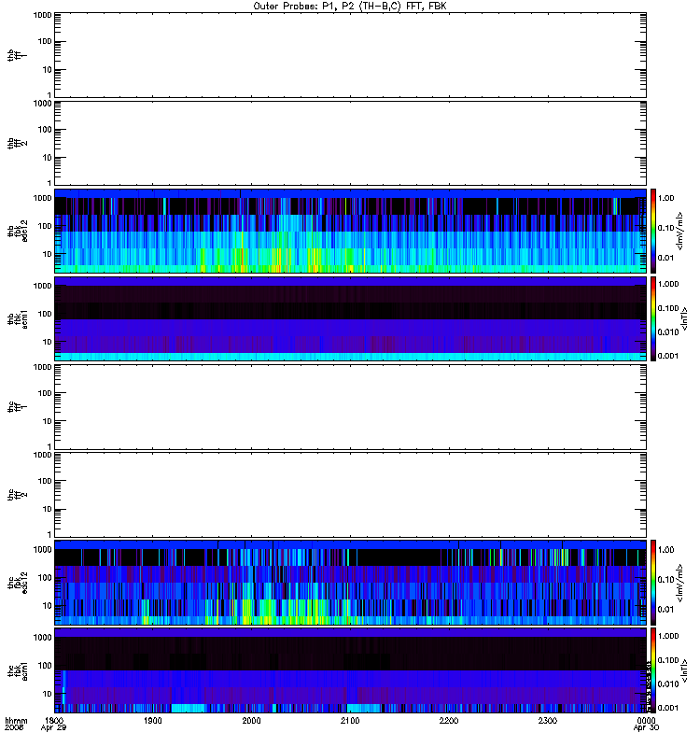
Task: Click the 1000 y-tick of thb fff 1 panel
Action: (x=42, y=15)
